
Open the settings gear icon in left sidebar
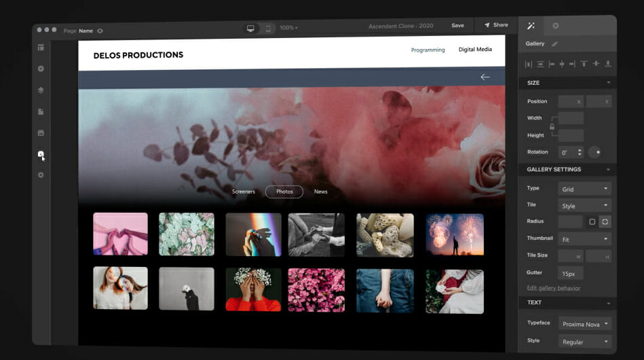click(x=41, y=175)
